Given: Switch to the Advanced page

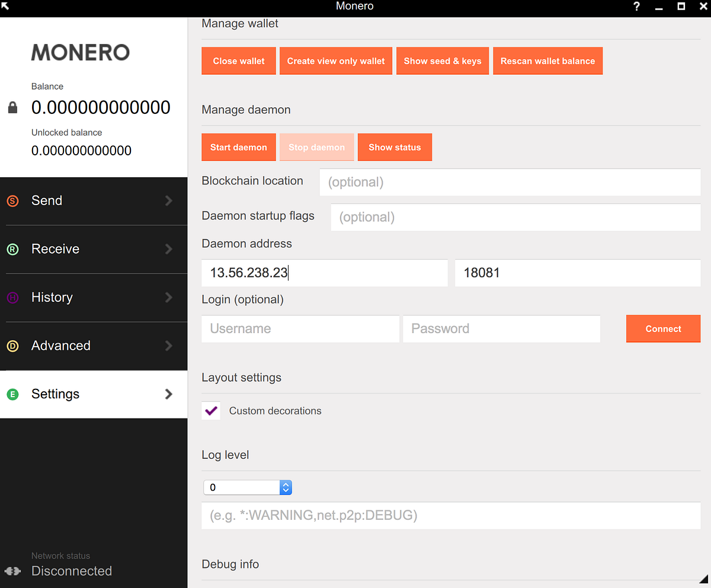Looking at the screenshot, I should (x=94, y=346).
